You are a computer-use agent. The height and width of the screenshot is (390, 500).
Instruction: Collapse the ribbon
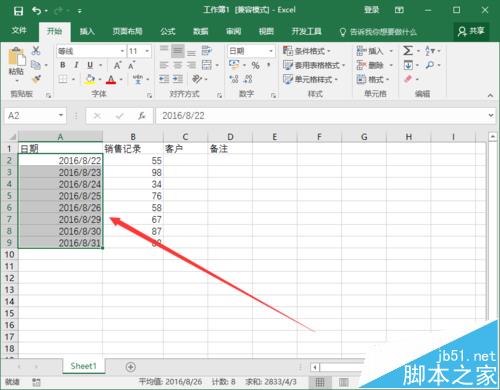pyautogui.click(x=490, y=95)
